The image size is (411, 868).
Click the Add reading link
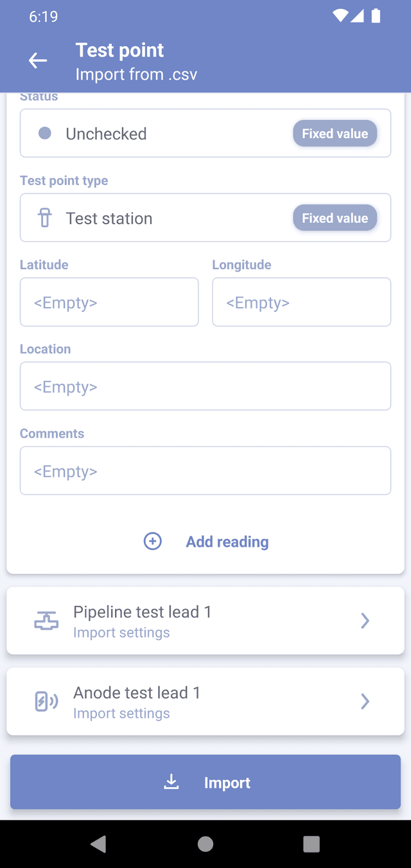click(x=227, y=542)
